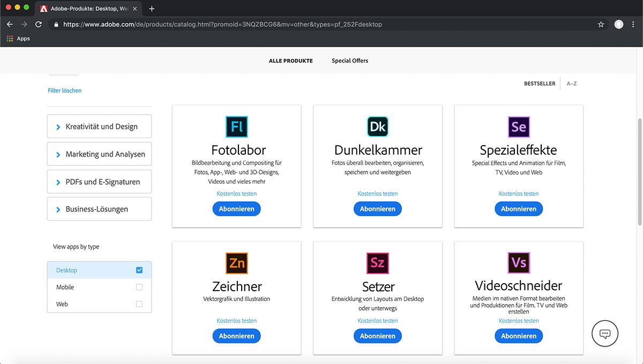The width and height of the screenshot is (643, 364).
Task: Open the Apps bookmarks shortcut
Action: coord(18,39)
